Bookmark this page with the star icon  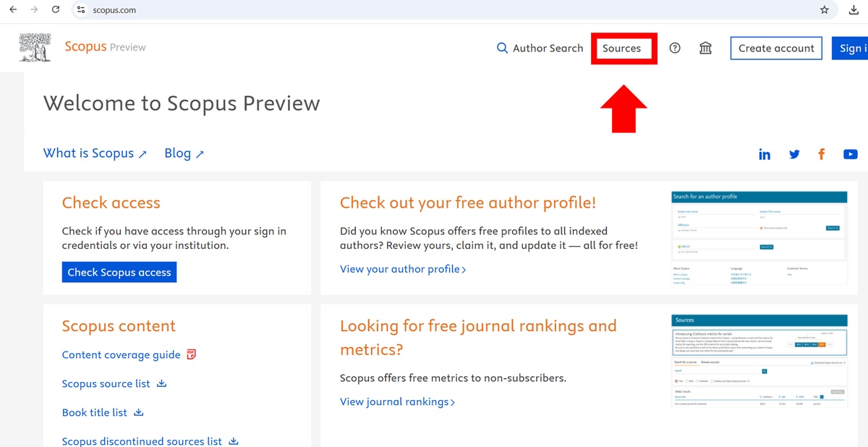(824, 10)
